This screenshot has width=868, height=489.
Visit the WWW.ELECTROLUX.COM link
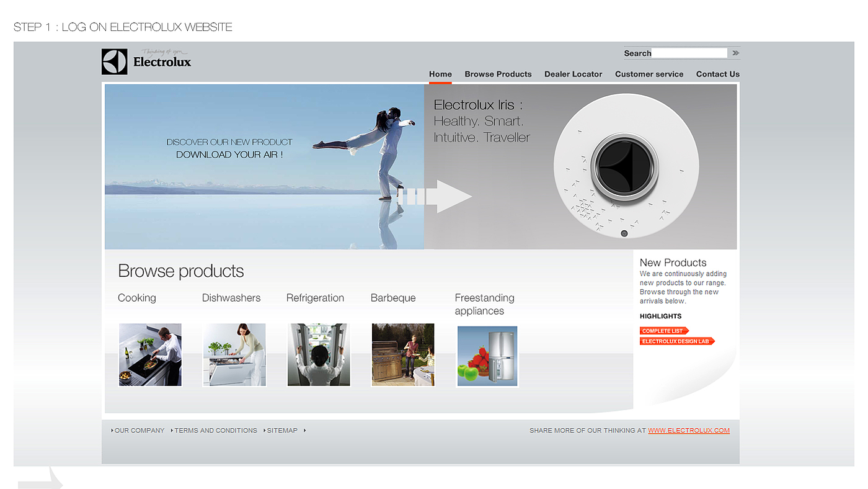point(689,430)
